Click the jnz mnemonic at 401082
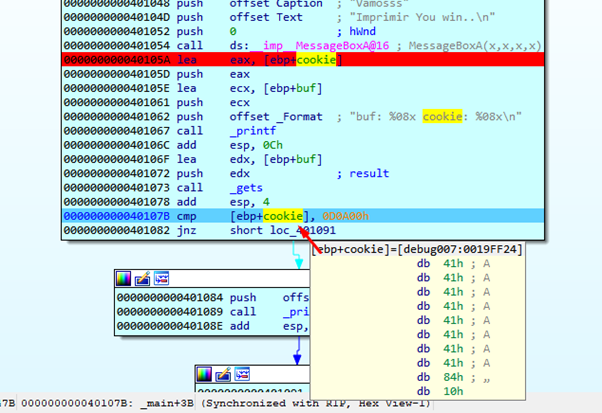This screenshot has height=413, width=602. 187,230
